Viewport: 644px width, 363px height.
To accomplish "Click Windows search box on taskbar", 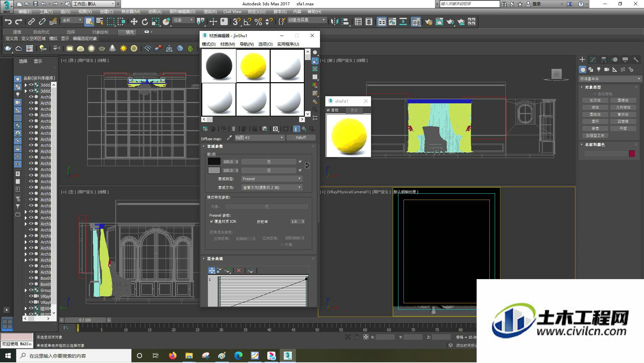I will 74,356.
